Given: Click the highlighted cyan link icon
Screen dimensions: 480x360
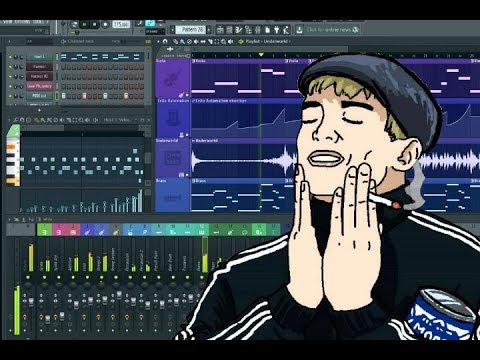Looking at the screenshot, I should (151, 23).
